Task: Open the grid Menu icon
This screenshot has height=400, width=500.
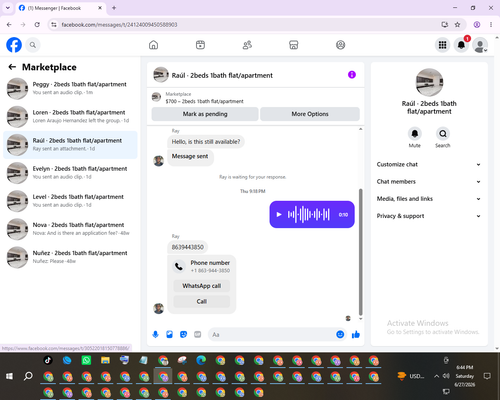Action: [442, 45]
